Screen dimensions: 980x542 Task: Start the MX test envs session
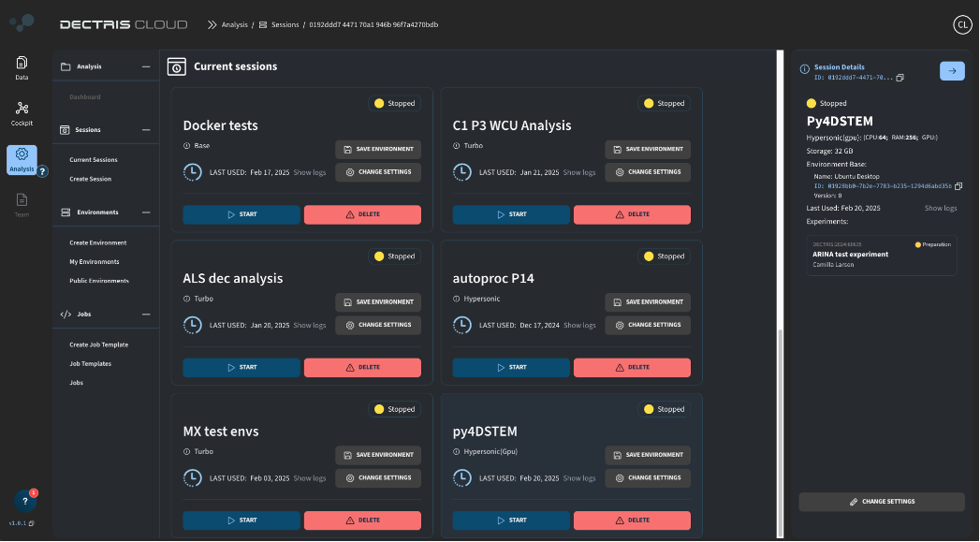coord(241,520)
